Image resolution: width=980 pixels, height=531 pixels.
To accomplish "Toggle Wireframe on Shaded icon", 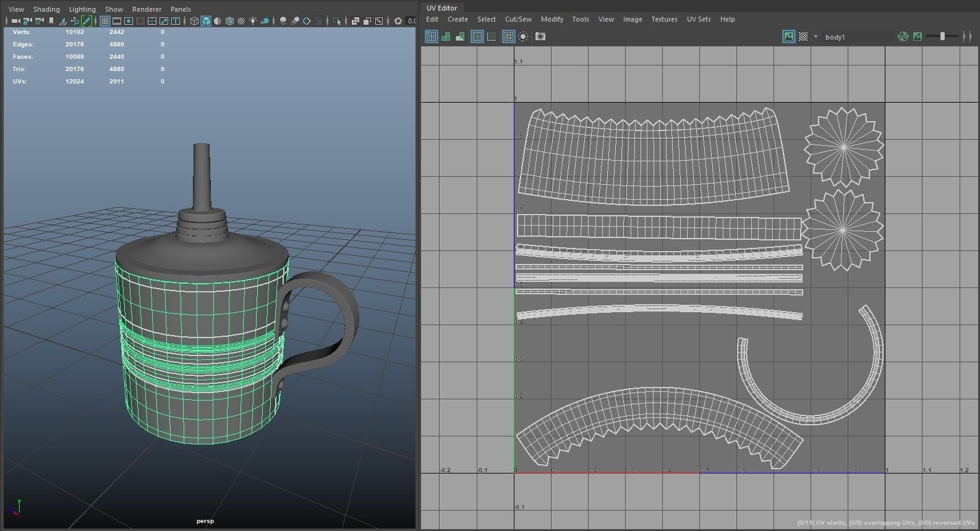I will (x=229, y=21).
